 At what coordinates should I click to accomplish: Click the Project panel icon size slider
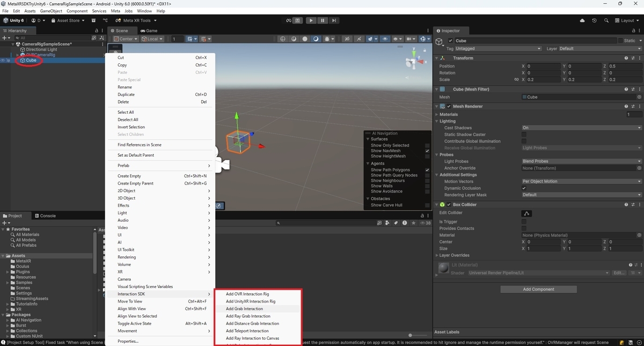pyautogui.click(x=418, y=336)
